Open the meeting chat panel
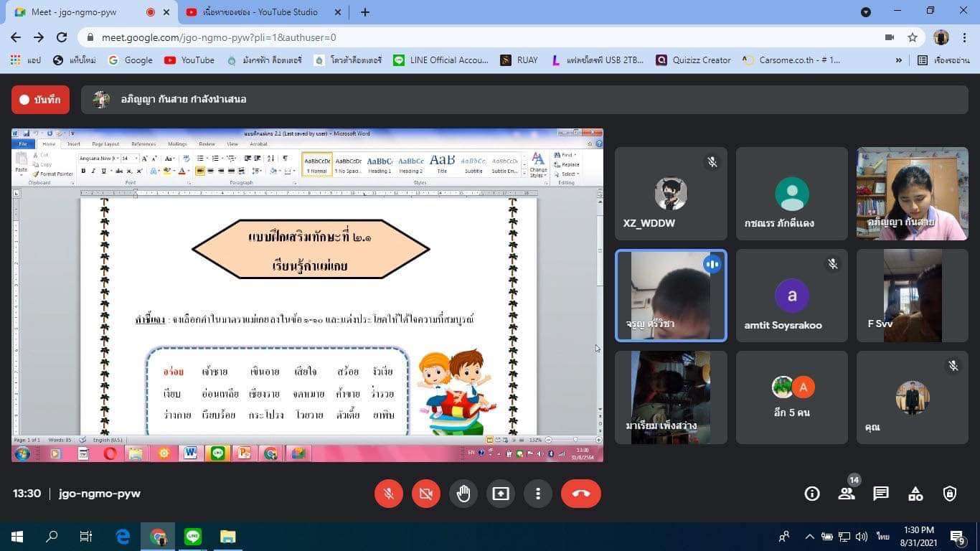 880,494
